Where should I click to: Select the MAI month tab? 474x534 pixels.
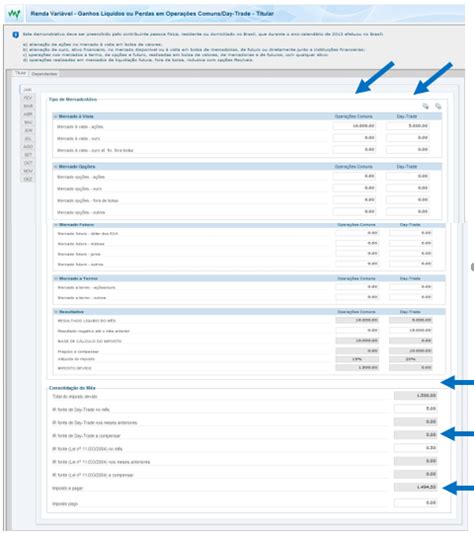pos(28,122)
